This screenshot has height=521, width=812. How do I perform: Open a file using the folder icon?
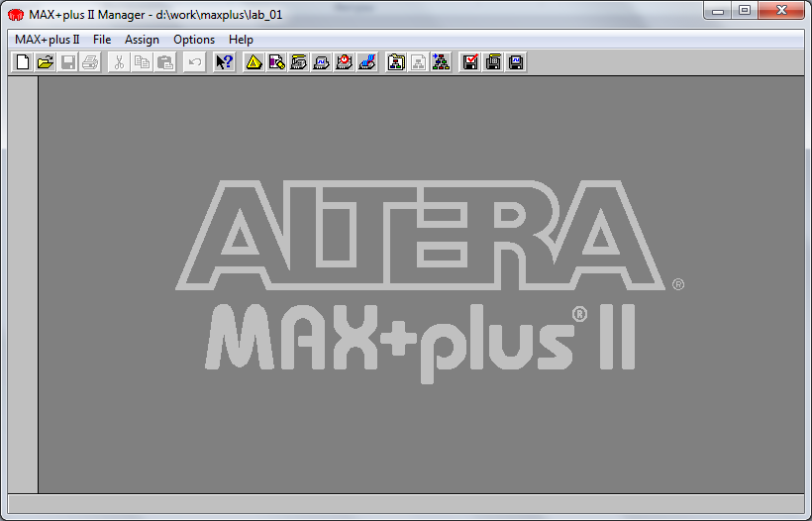(x=46, y=62)
